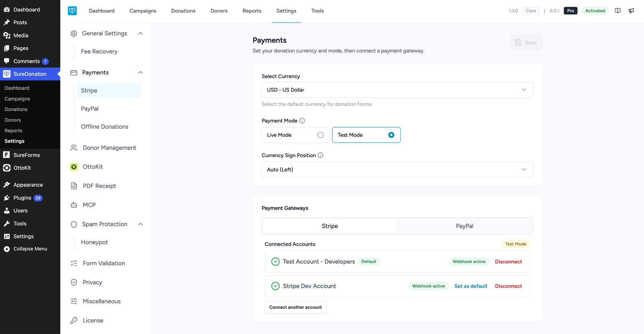Viewport: 644px width, 334px height.
Task: Click the License key icon
Action: click(x=74, y=321)
